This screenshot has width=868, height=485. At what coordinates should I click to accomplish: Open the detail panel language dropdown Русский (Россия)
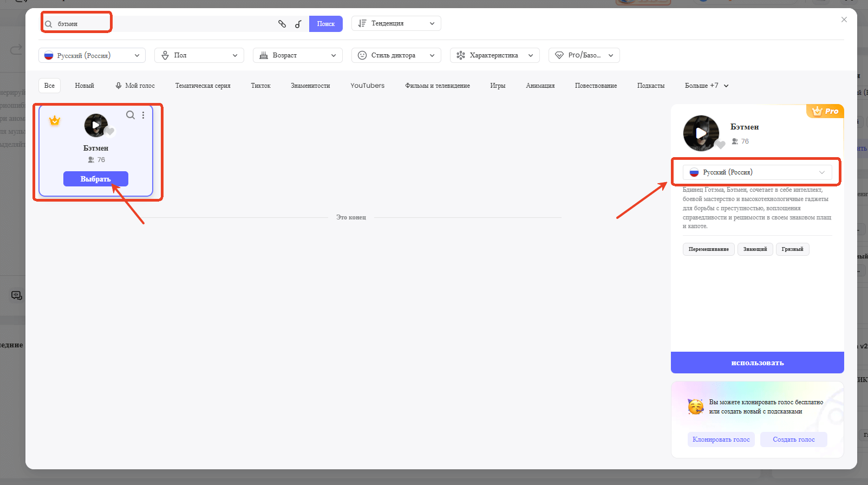757,172
